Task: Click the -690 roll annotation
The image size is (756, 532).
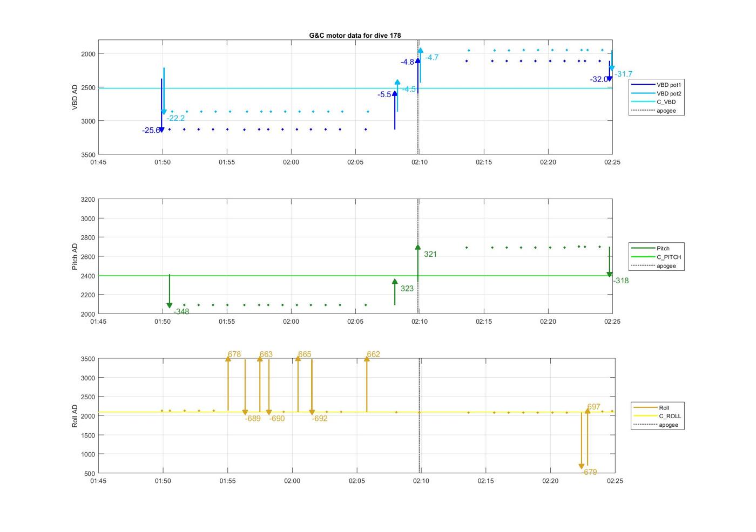Action: (x=277, y=419)
